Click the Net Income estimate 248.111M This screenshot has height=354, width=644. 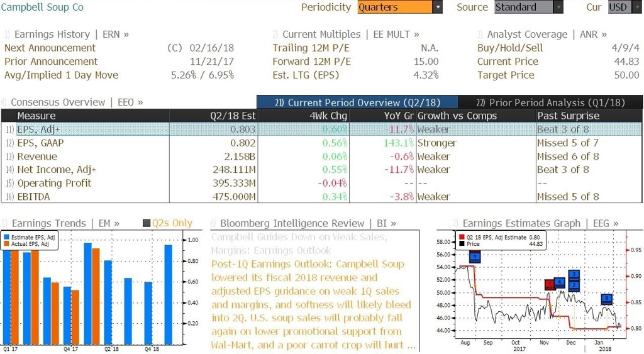234,170
